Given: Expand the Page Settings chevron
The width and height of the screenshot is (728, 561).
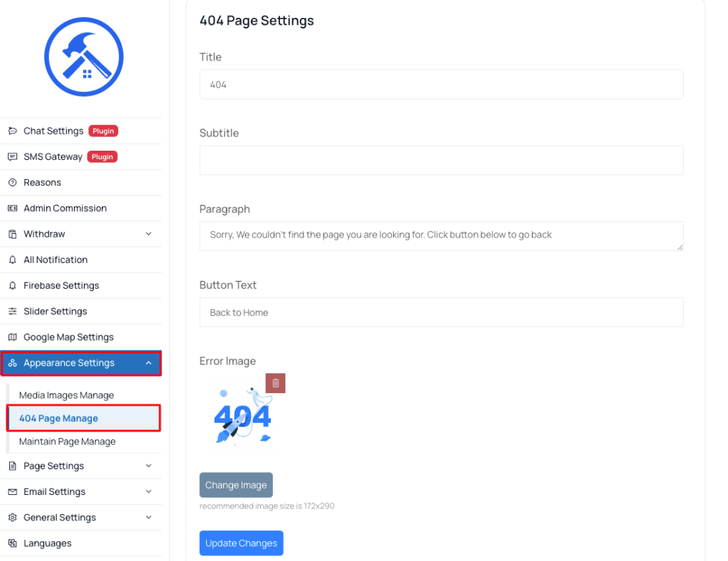Looking at the screenshot, I should tap(149, 465).
